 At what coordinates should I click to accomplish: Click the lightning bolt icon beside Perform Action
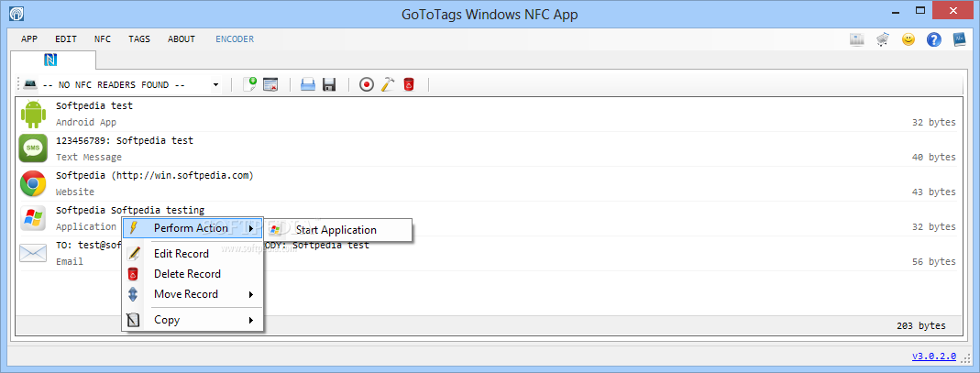click(x=133, y=228)
